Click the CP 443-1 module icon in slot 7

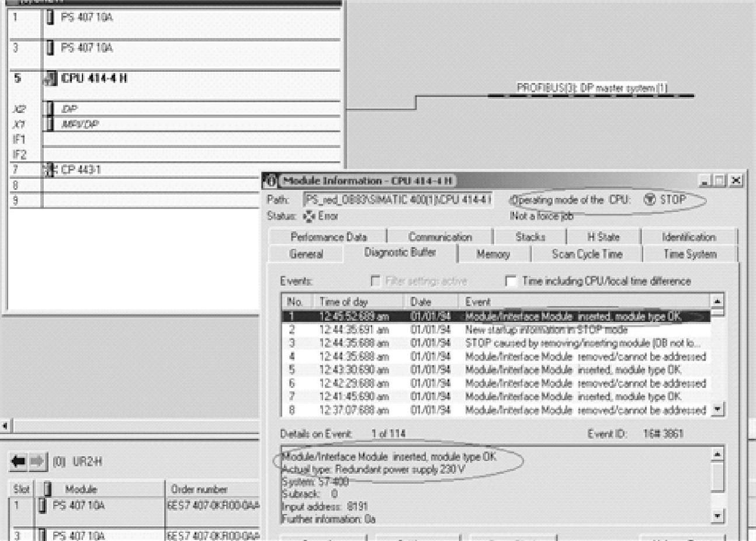coord(50,170)
